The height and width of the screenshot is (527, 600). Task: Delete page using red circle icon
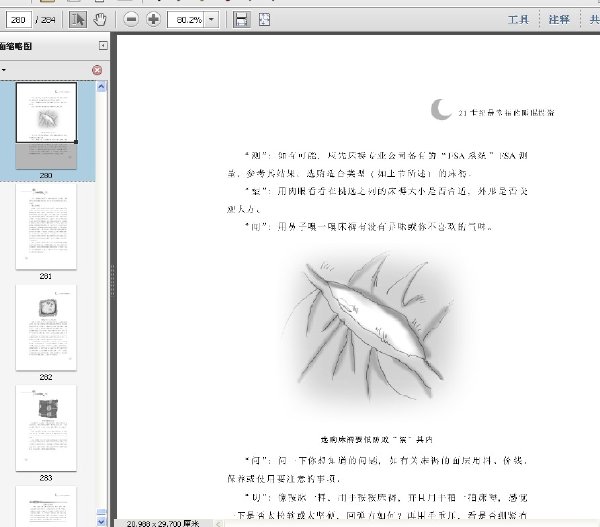click(x=97, y=70)
